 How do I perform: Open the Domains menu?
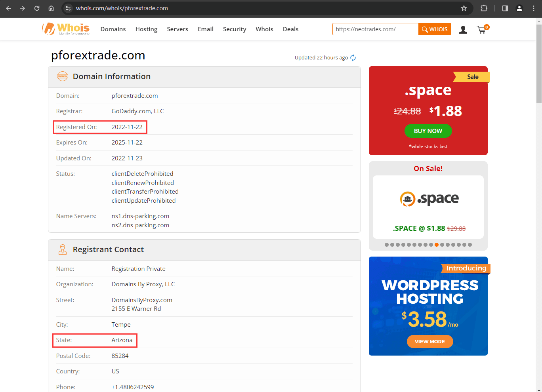pos(113,29)
